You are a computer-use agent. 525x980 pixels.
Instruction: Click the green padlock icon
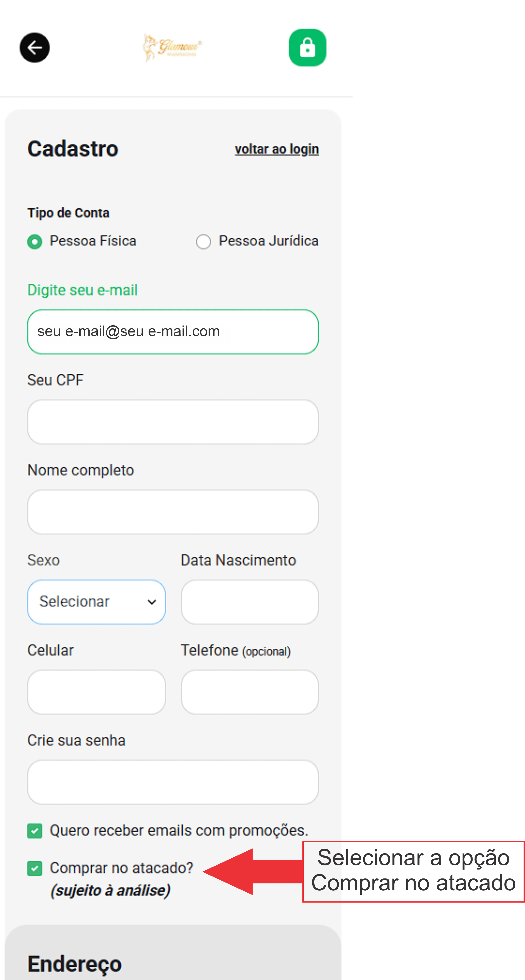(307, 48)
